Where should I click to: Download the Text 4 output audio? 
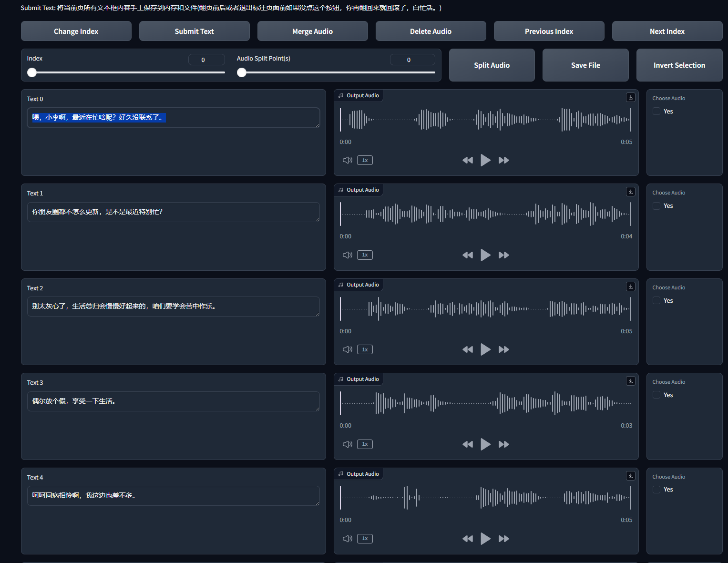point(630,476)
